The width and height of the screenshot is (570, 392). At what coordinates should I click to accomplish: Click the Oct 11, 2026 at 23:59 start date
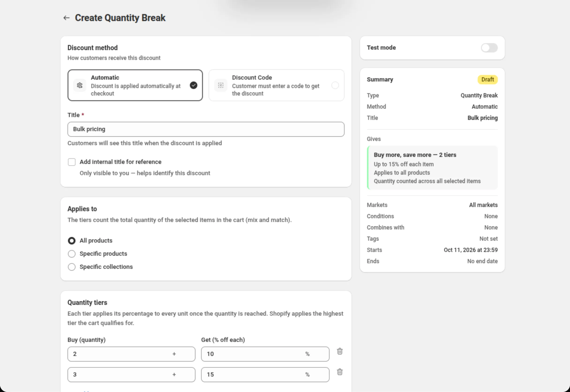click(471, 250)
